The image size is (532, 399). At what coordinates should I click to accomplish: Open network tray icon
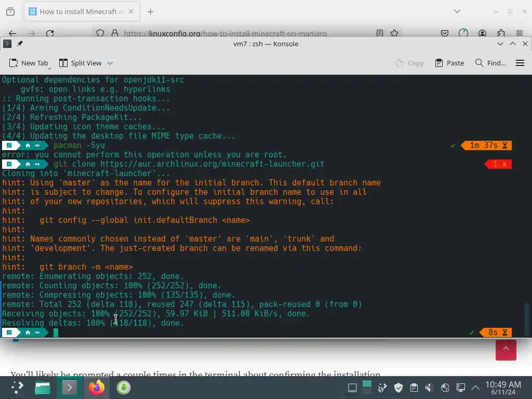click(x=445, y=388)
